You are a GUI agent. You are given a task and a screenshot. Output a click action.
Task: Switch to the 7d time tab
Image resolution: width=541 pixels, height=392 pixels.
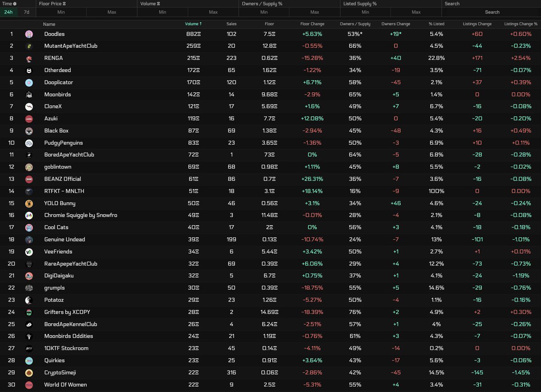click(27, 12)
